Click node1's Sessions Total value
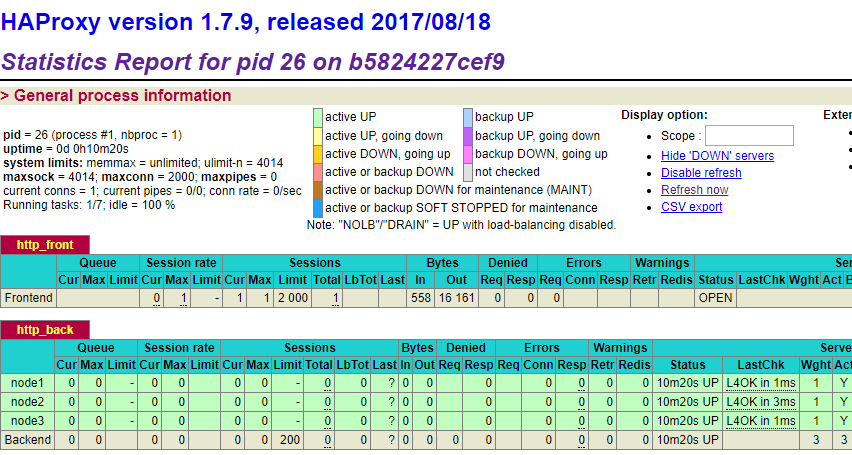The image size is (852, 455). click(x=328, y=384)
